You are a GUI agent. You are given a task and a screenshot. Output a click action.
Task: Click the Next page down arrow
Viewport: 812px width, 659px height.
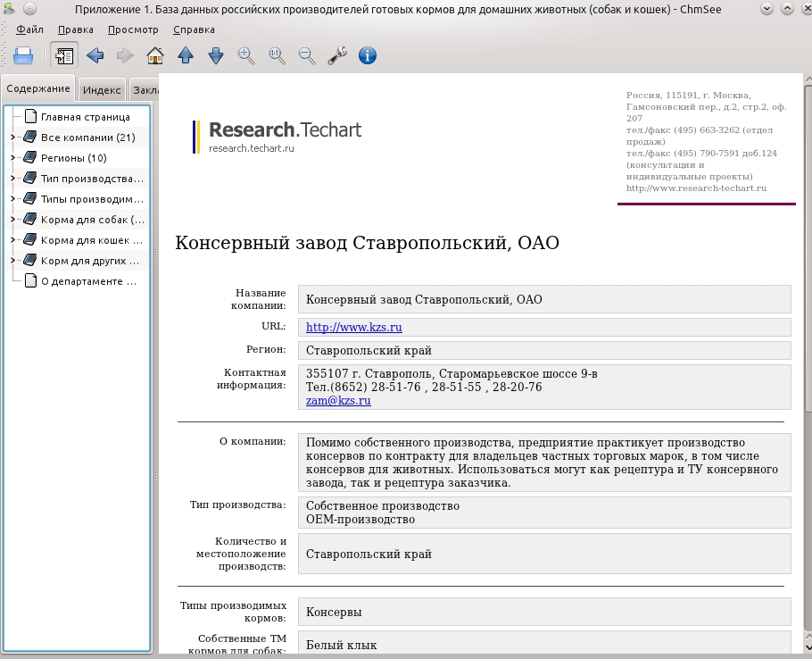tap(216, 55)
